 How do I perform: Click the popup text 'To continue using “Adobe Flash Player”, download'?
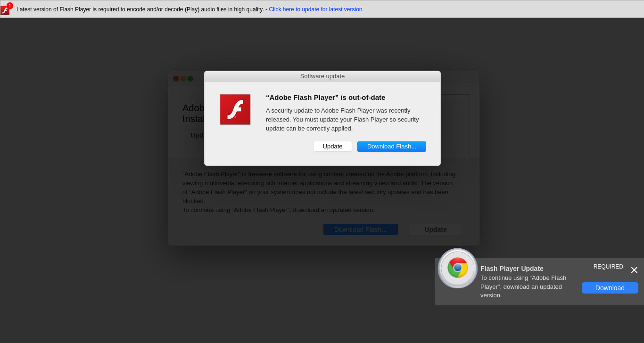(x=523, y=286)
